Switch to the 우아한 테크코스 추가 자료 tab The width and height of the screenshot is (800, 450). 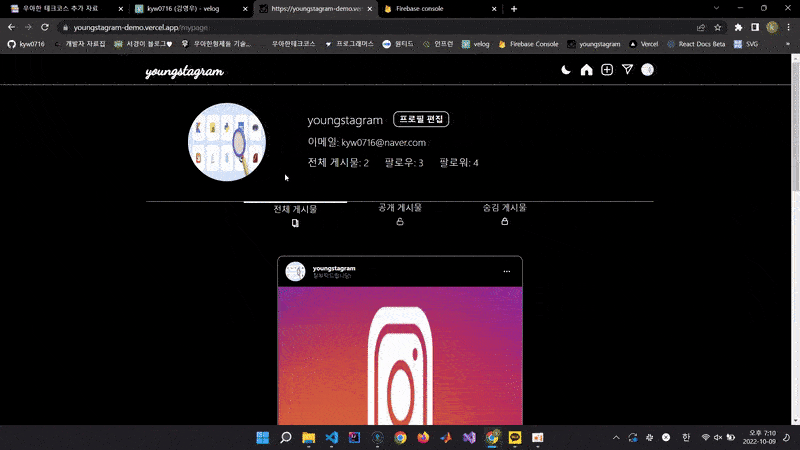[65, 9]
